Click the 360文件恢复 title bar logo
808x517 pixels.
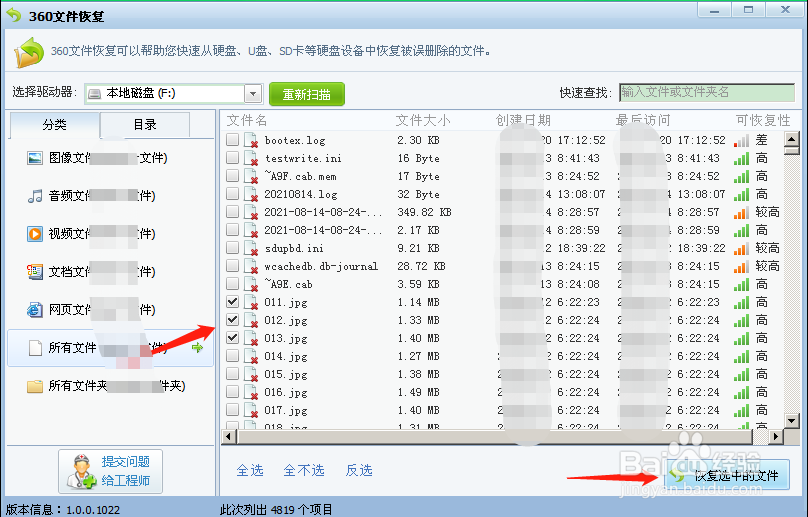tap(14, 15)
